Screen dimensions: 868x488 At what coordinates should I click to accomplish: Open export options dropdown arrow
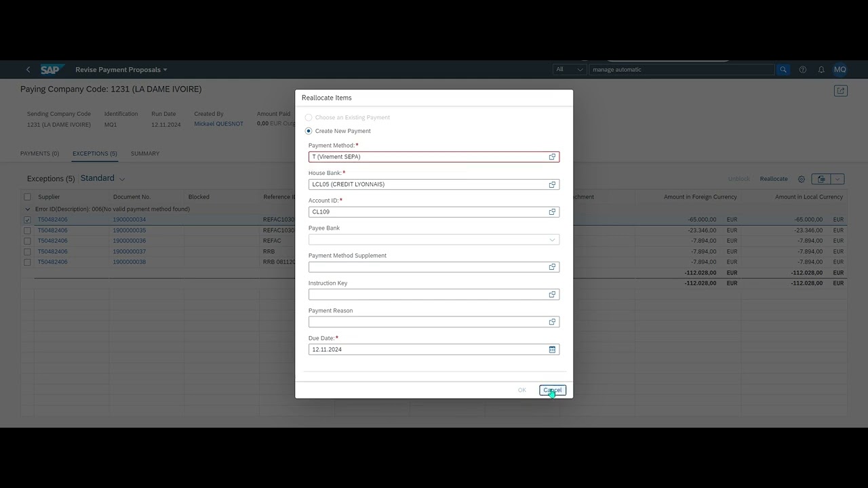tap(838, 179)
